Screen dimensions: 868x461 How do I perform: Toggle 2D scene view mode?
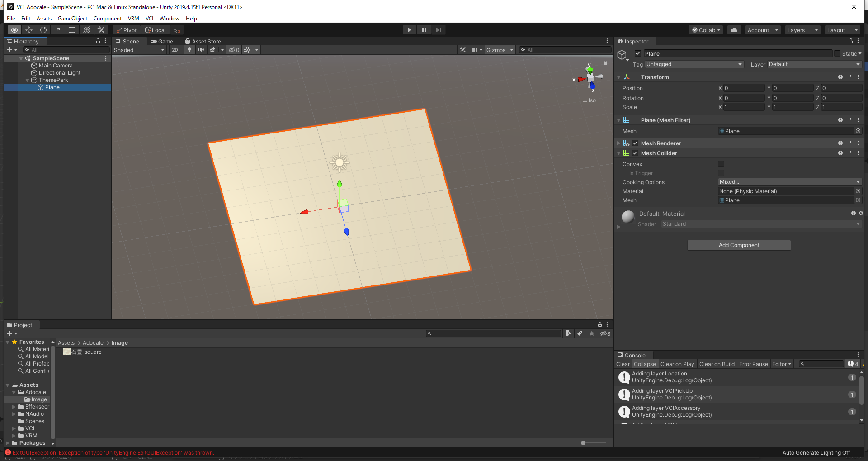click(x=175, y=50)
